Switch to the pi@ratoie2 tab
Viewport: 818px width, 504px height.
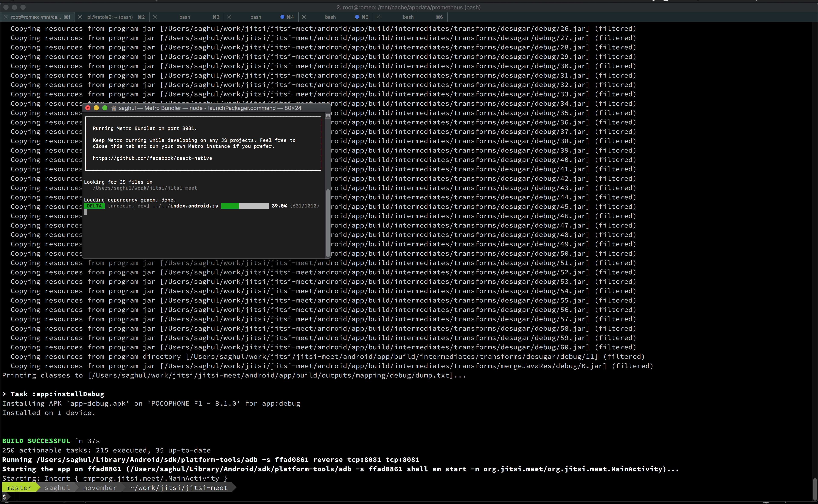110,17
